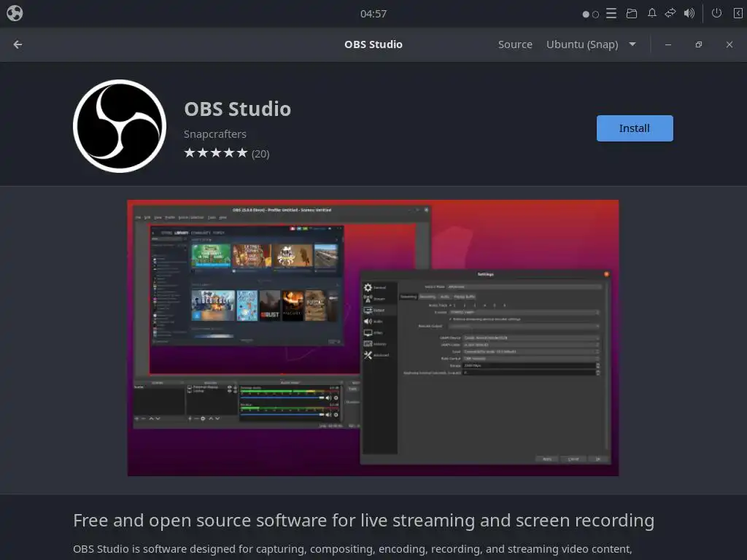
Task: Open the power menu icon
Action: point(716,13)
